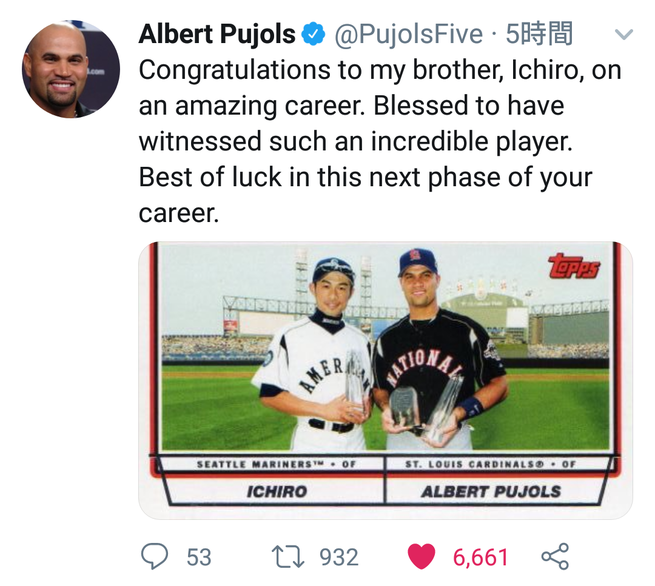
Task: Click the blue verified badge
Action: click(x=314, y=36)
